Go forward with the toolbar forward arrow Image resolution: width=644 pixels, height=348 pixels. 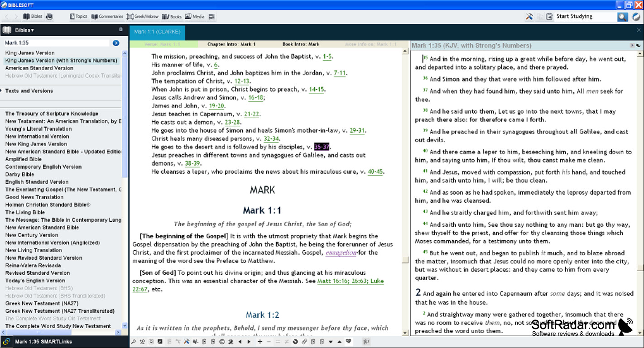tap(16, 17)
